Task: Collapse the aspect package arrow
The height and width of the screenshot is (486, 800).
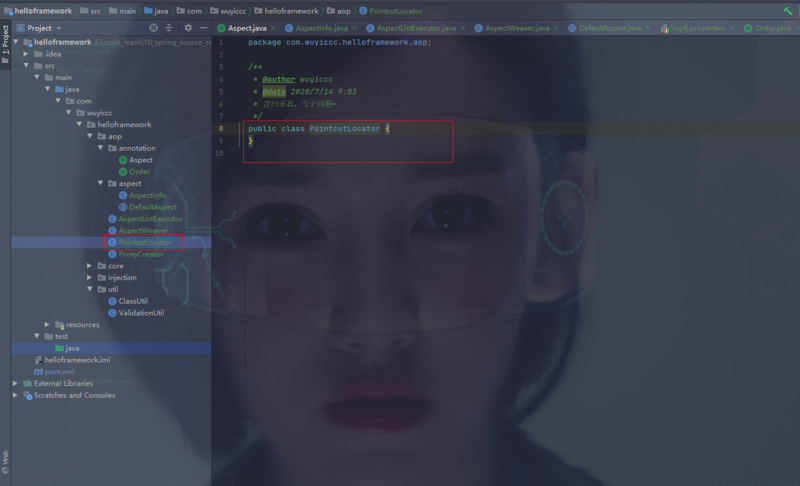Action: point(101,183)
